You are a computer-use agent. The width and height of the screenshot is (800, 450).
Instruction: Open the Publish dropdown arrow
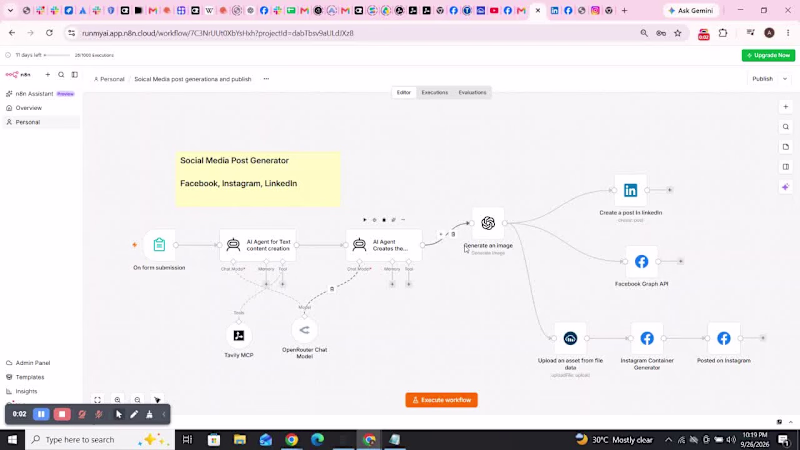785,79
